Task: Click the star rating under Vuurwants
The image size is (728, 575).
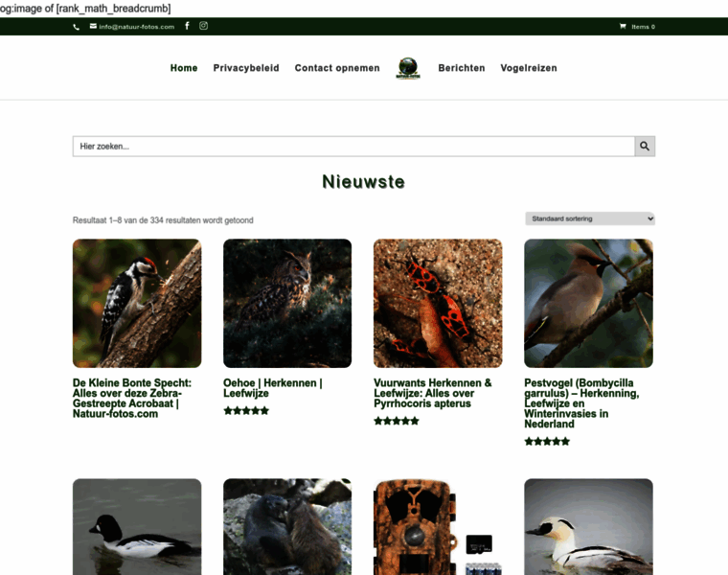Action: [397, 421]
